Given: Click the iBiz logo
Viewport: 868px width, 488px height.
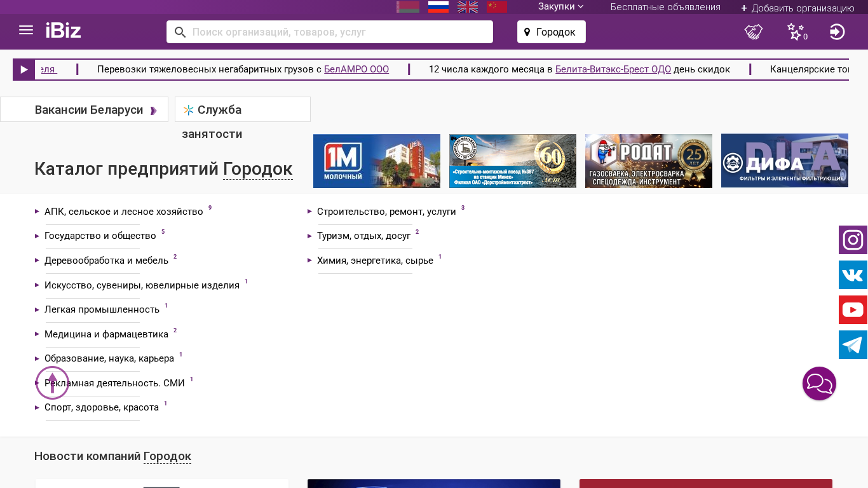Looking at the screenshot, I should (64, 30).
